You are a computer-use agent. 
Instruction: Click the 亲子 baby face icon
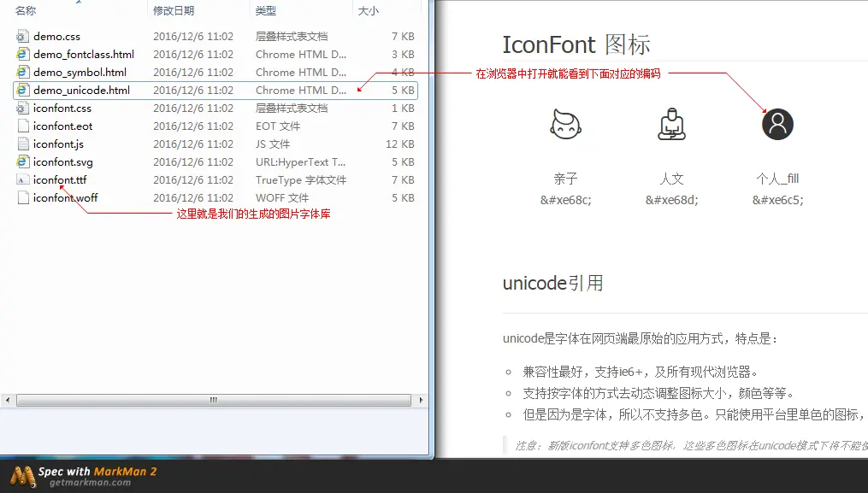565,124
